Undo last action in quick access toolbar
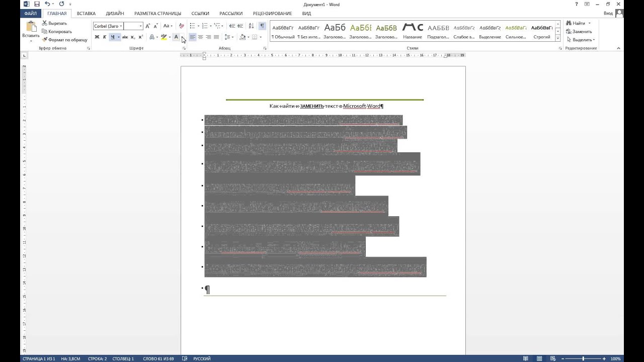This screenshot has height=362, width=644. click(x=47, y=4)
